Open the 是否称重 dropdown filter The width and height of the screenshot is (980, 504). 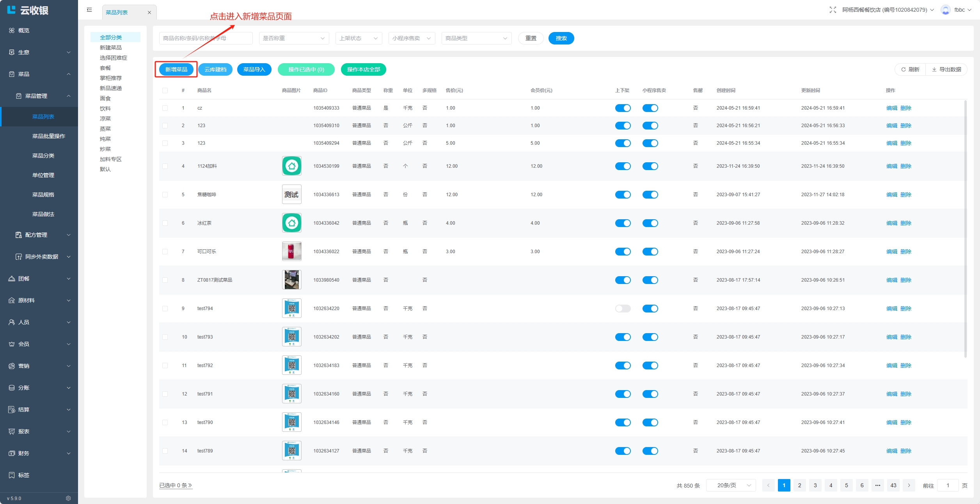coord(294,38)
